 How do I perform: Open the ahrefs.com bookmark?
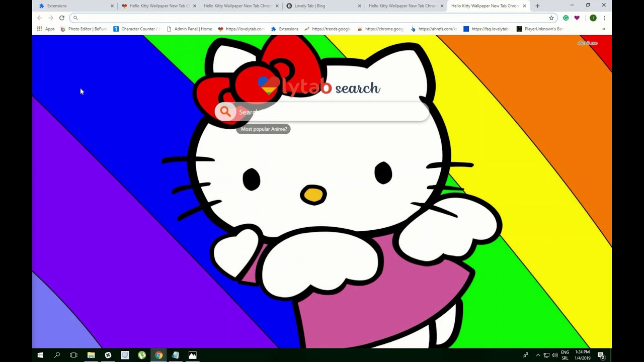click(434, 29)
